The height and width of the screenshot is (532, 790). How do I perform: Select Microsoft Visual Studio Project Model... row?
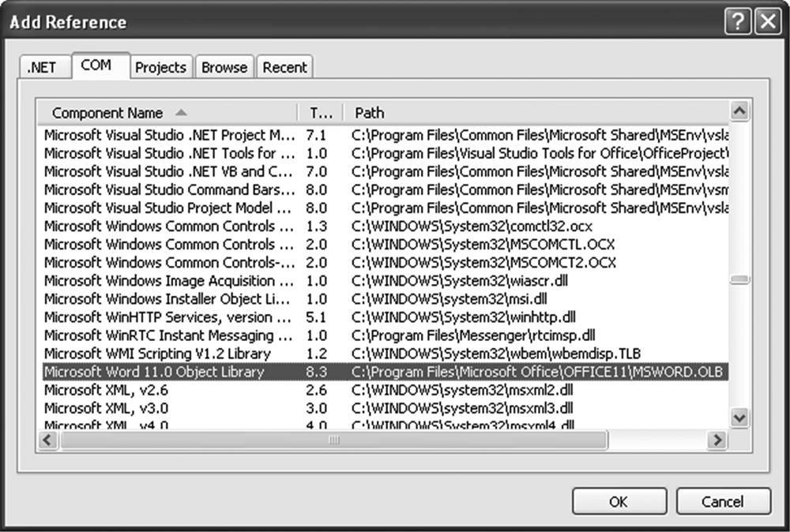386,208
